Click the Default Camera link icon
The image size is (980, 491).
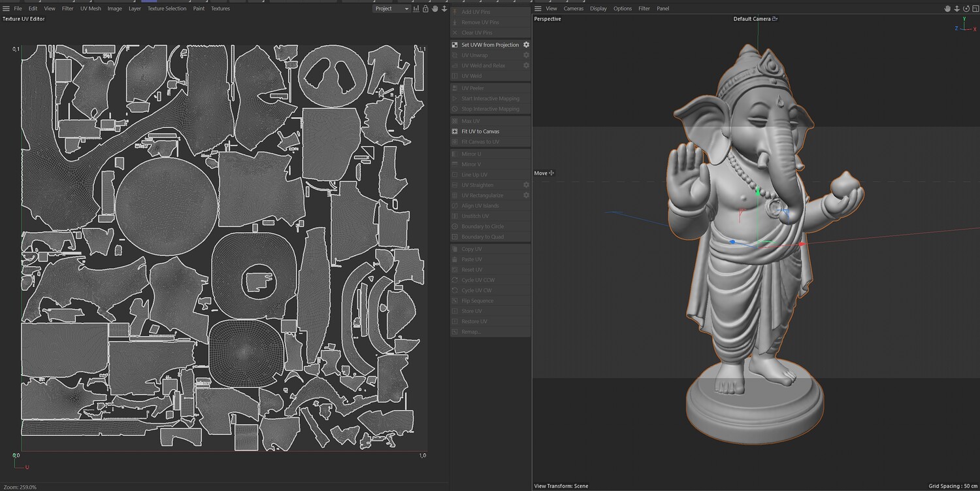tap(775, 19)
